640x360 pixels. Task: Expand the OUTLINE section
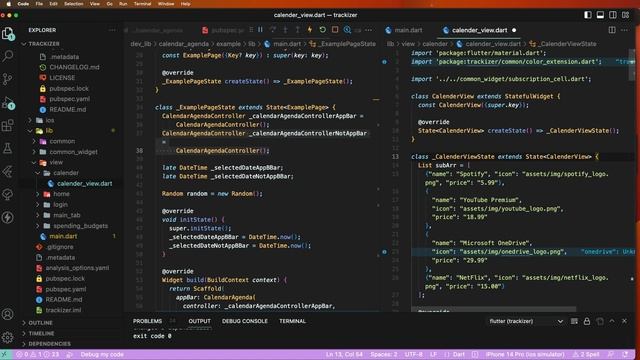point(40,322)
